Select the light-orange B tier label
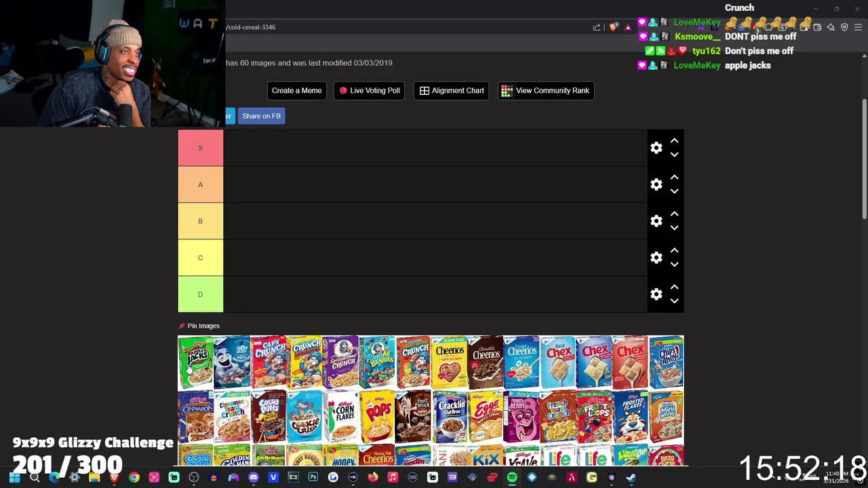The image size is (868, 488). (200, 221)
